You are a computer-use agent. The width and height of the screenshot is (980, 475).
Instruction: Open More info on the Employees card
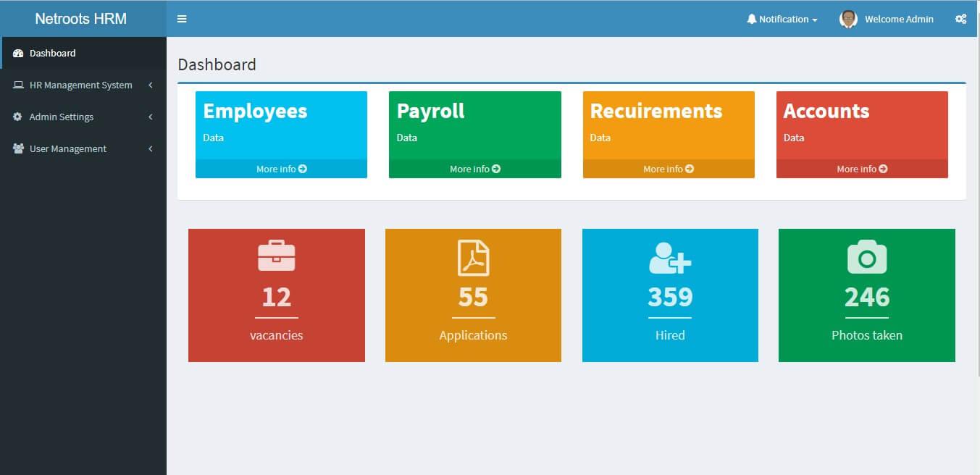point(281,169)
